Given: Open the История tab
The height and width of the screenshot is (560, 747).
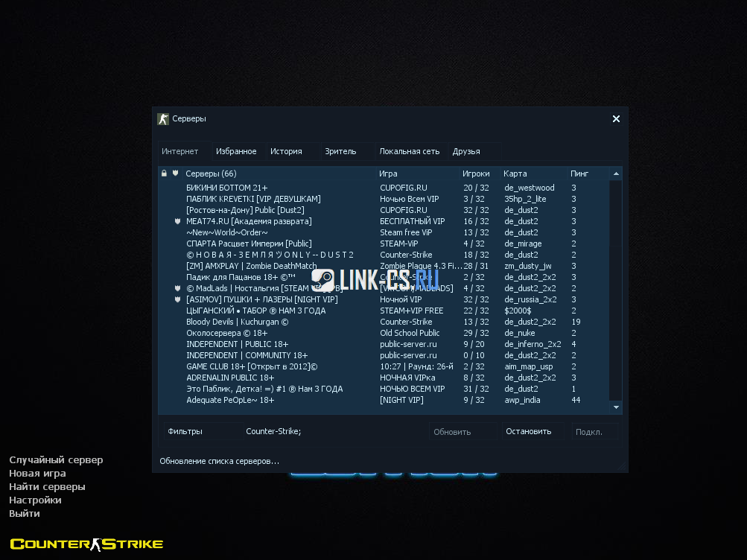Looking at the screenshot, I should tap(286, 151).
